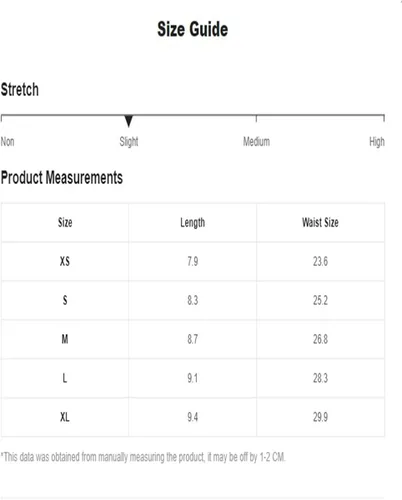
Task: Select the M size row label
Action: click(x=65, y=339)
